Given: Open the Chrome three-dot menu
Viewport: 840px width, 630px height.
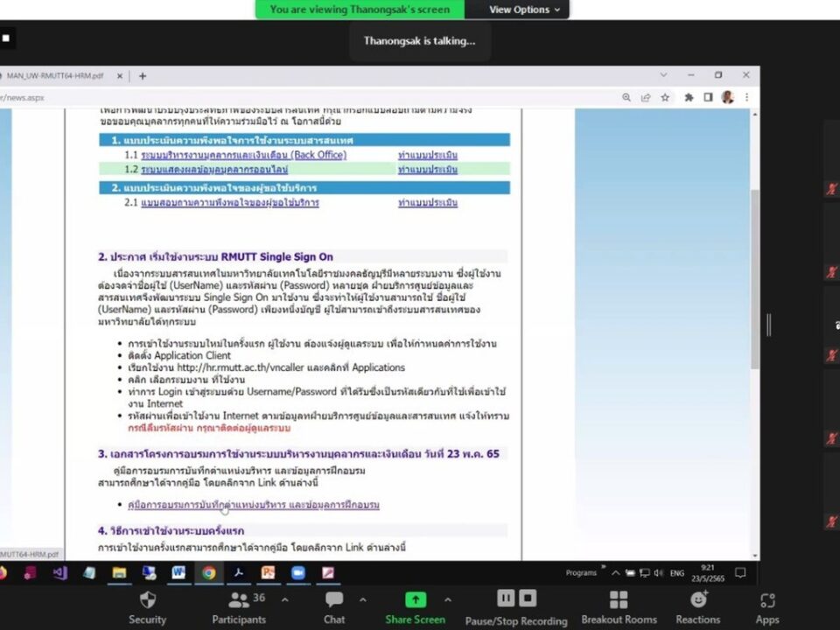Looking at the screenshot, I should 746,97.
